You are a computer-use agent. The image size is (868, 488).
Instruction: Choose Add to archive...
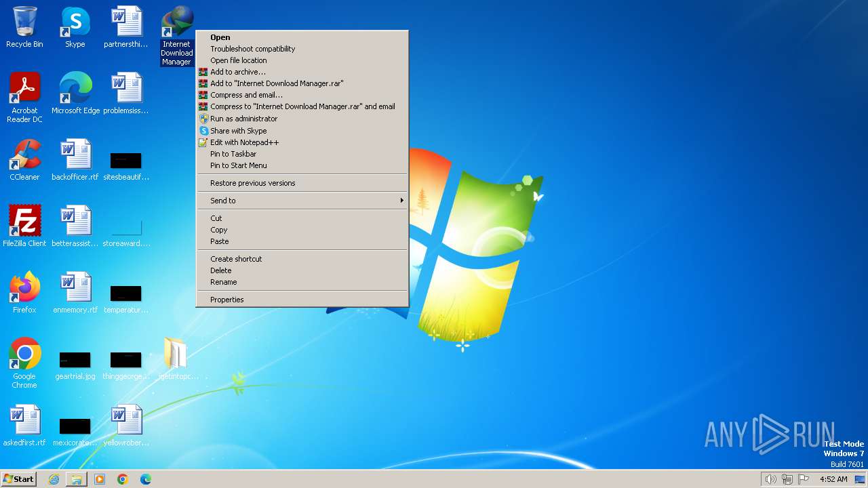tap(302, 72)
